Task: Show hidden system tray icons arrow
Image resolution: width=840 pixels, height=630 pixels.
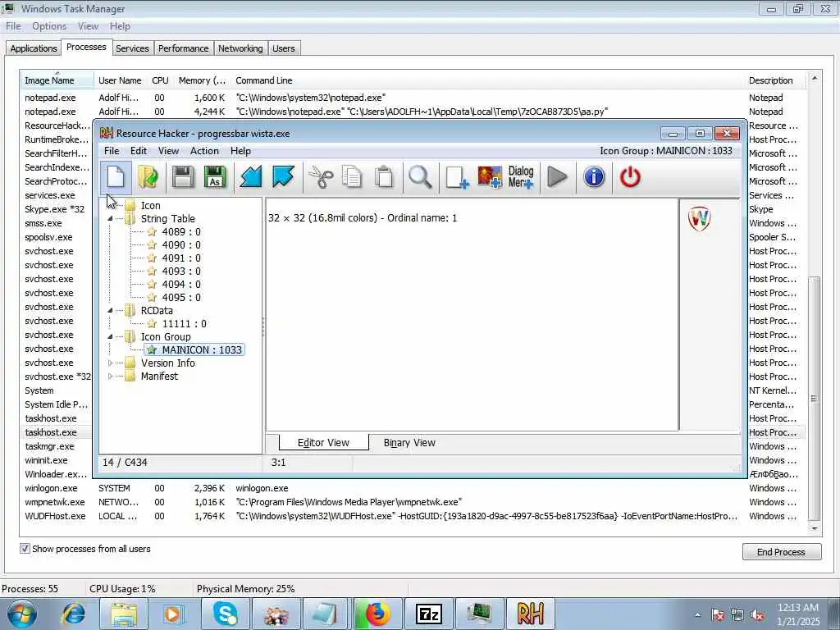Action: pyautogui.click(x=697, y=615)
